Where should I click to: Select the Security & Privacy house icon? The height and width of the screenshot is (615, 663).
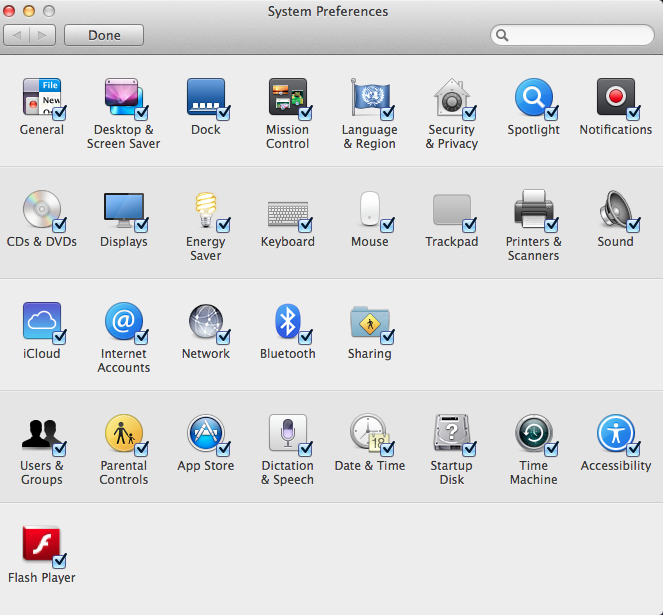(x=452, y=97)
